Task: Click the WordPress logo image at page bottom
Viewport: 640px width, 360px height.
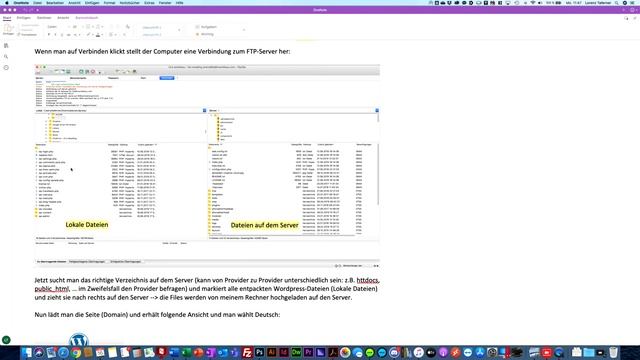Action: [79, 340]
